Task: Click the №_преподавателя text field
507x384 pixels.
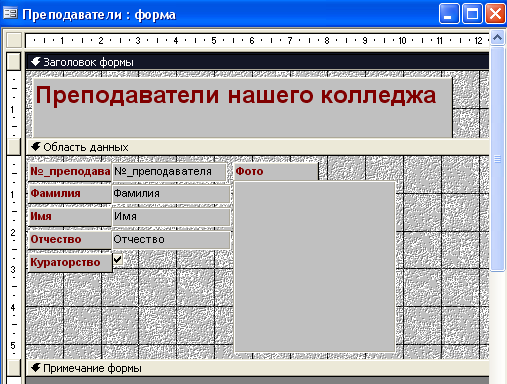Action: pyautogui.click(x=169, y=172)
